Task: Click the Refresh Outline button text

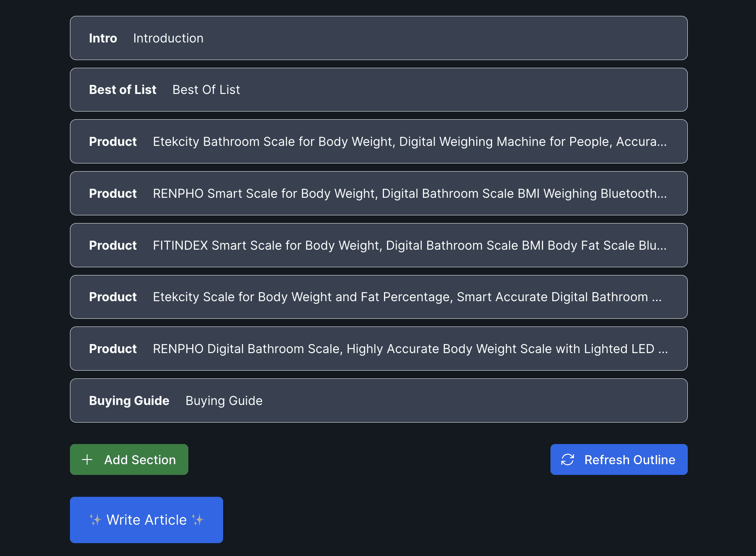Action: point(629,459)
